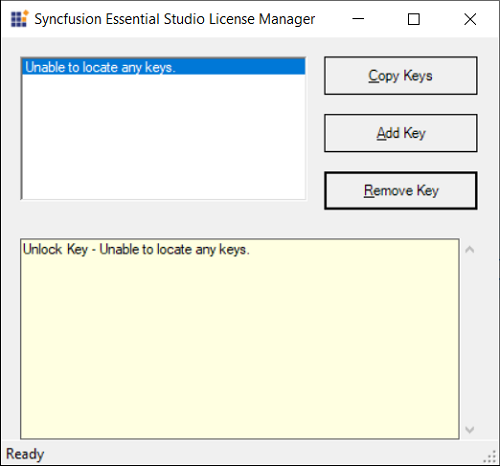Click gray panel space below Remove Key

click(x=401, y=223)
